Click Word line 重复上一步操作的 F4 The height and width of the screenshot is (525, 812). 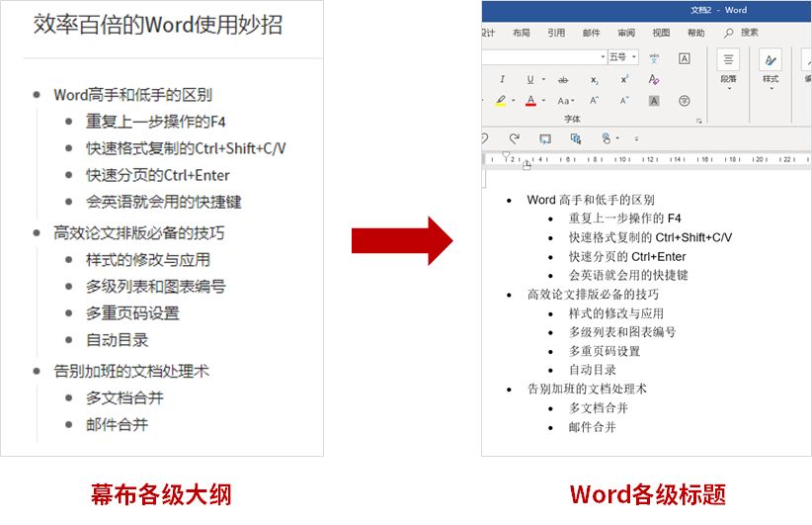(625, 219)
